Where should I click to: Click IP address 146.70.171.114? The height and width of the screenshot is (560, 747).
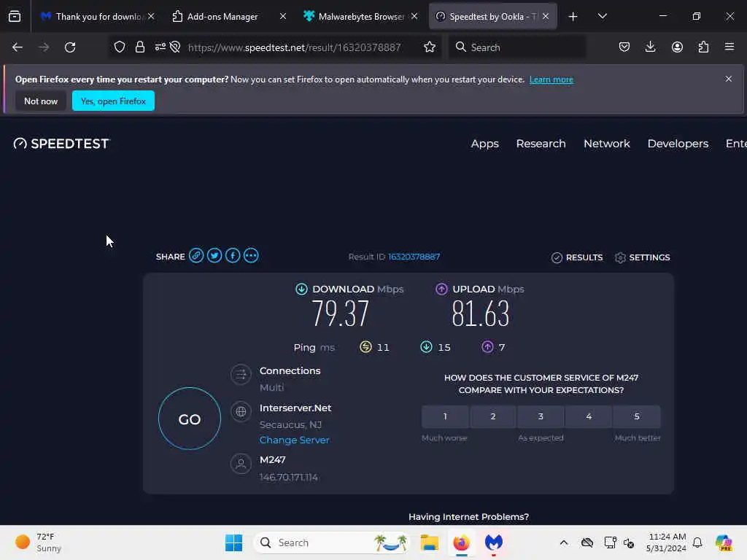tap(289, 477)
